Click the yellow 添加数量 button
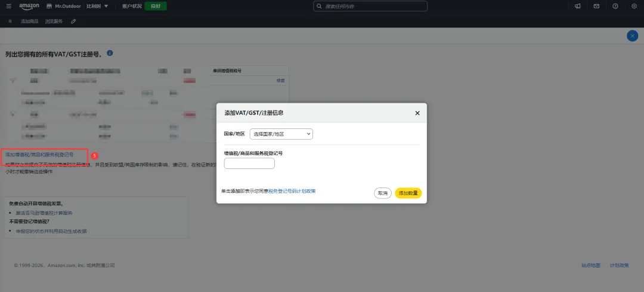The height and width of the screenshot is (292, 644). click(x=408, y=193)
